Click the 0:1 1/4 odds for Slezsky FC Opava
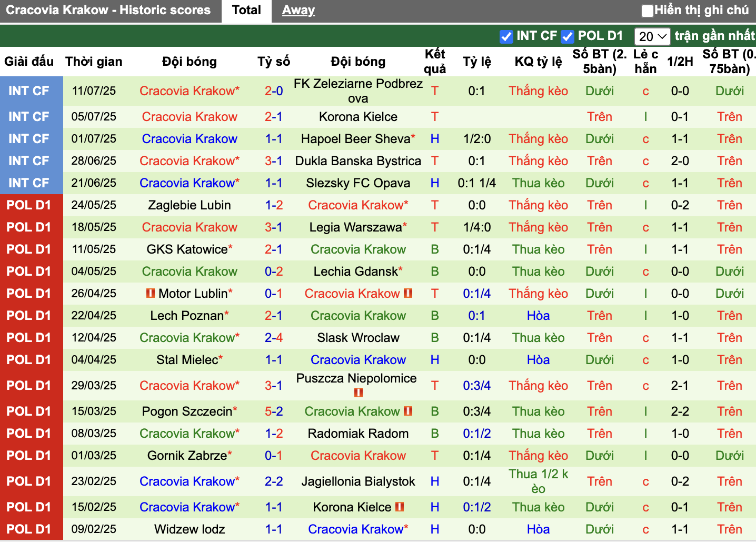756x543 pixels. (477, 183)
